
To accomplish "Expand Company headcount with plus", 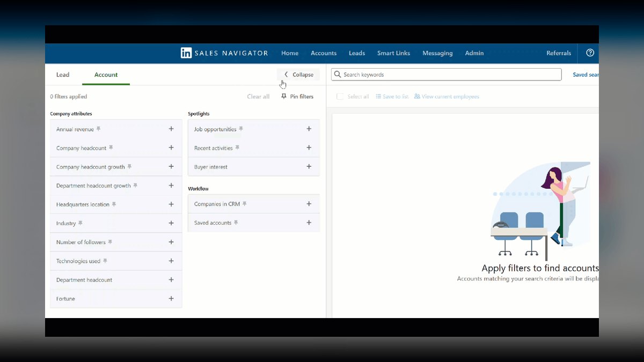I will click(171, 147).
